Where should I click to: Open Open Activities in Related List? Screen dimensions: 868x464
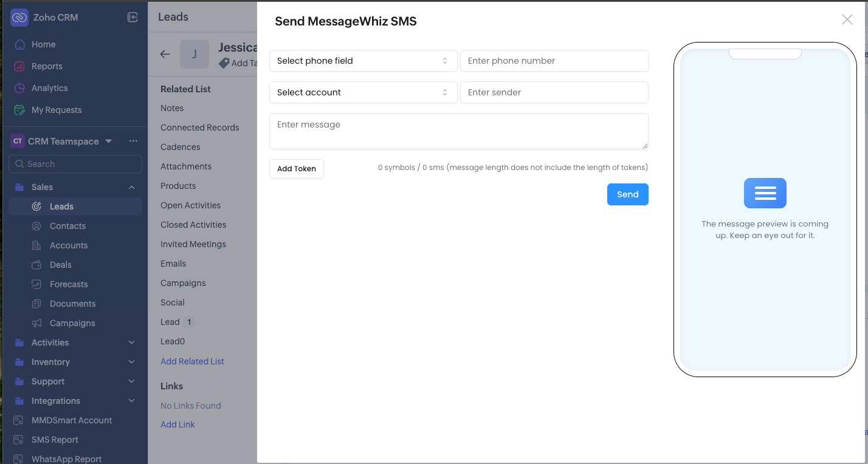tap(191, 205)
